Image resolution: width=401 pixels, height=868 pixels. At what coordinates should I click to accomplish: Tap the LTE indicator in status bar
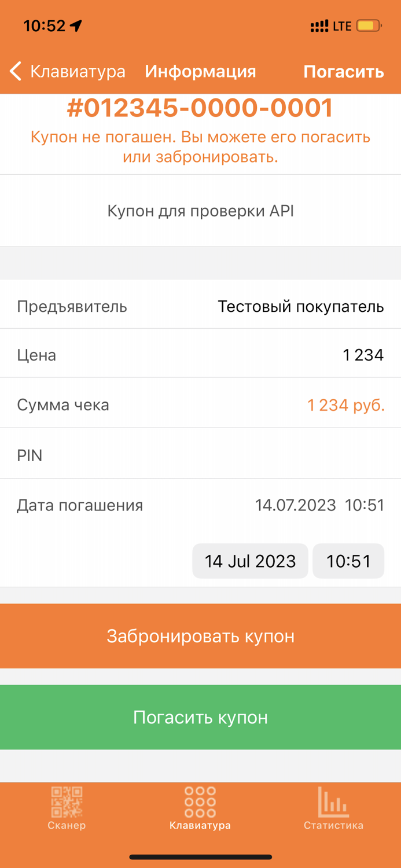point(343,25)
